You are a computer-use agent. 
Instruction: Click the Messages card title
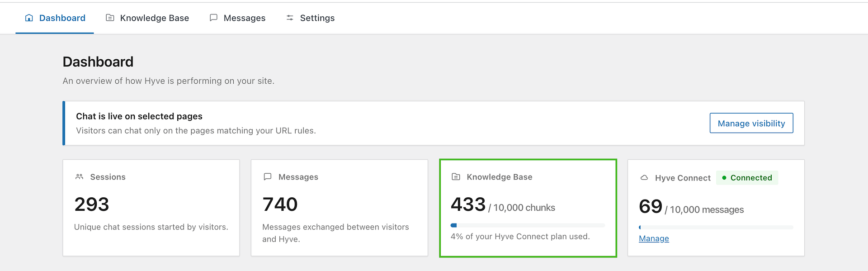pyautogui.click(x=298, y=177)
